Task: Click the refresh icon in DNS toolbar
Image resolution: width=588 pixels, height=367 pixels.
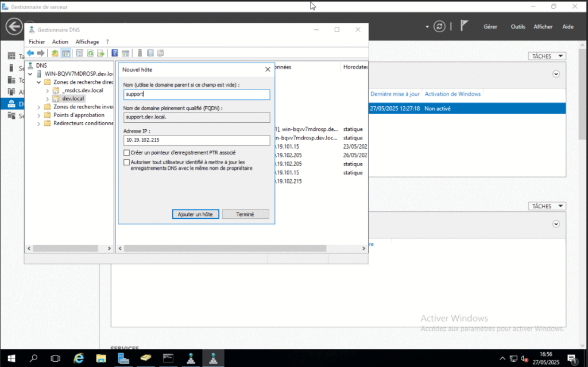Action: (90, 53)
